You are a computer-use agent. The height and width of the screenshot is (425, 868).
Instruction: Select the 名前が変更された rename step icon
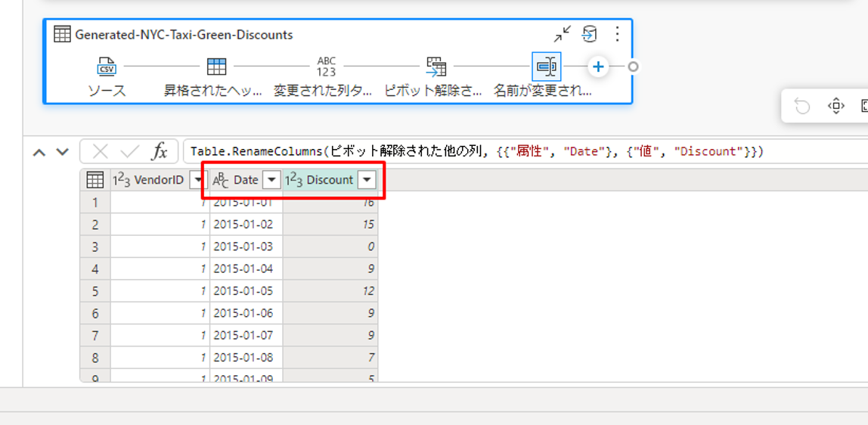coord(546,67)
